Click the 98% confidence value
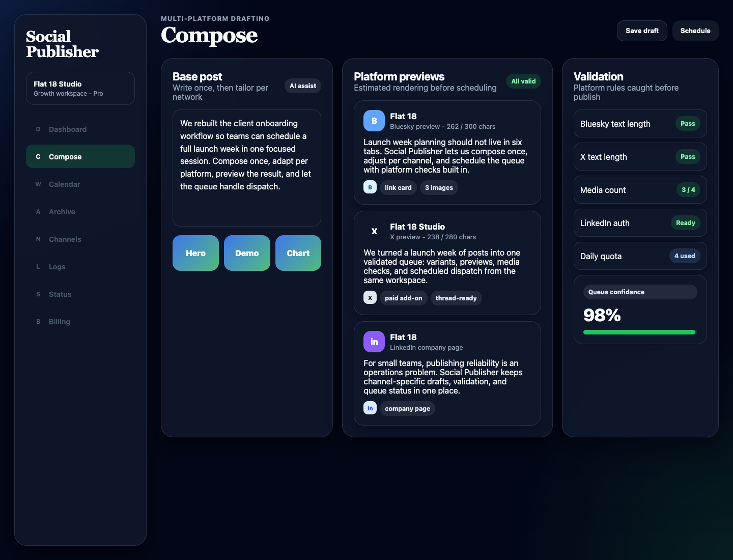This screenshot has height=560, width=733. [x=602, y=315]
